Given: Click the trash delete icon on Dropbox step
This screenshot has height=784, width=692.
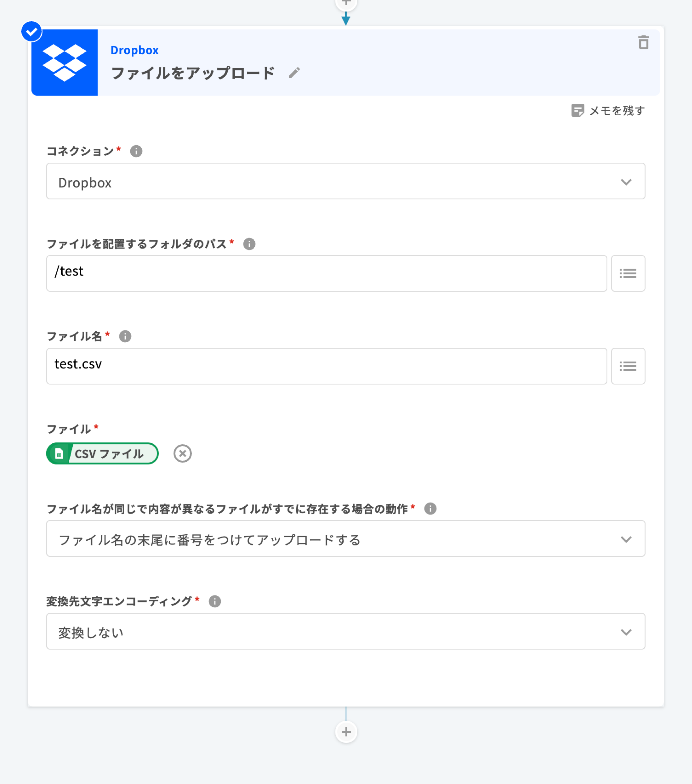Looking at the screenshot, I should click(x=643, y=43).
